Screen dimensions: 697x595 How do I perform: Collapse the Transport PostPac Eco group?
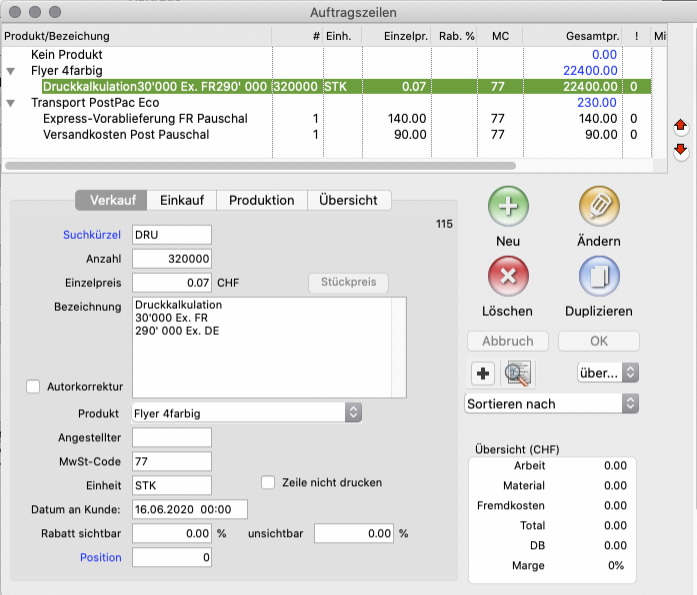11,103
